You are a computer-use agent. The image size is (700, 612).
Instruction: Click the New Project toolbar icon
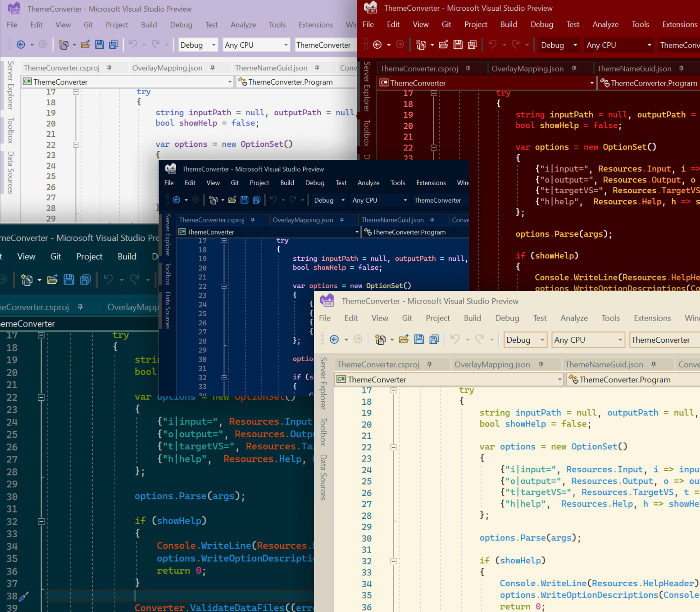[381, 339]
